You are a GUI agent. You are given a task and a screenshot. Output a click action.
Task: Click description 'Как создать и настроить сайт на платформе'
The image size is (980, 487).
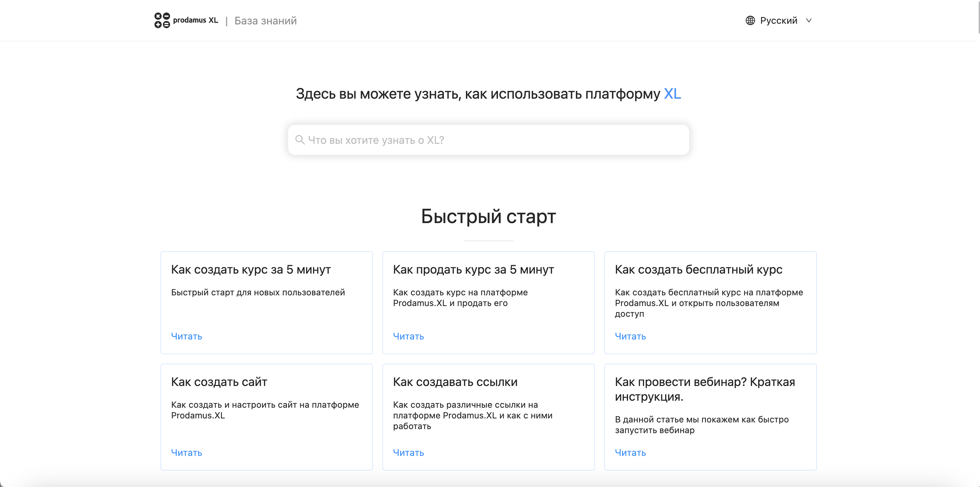[265, 404]
